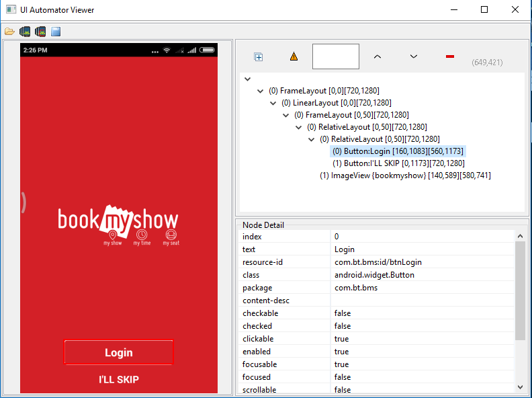
Task: Toggle the NAF nodes warning icon
Action: [294, 57]
